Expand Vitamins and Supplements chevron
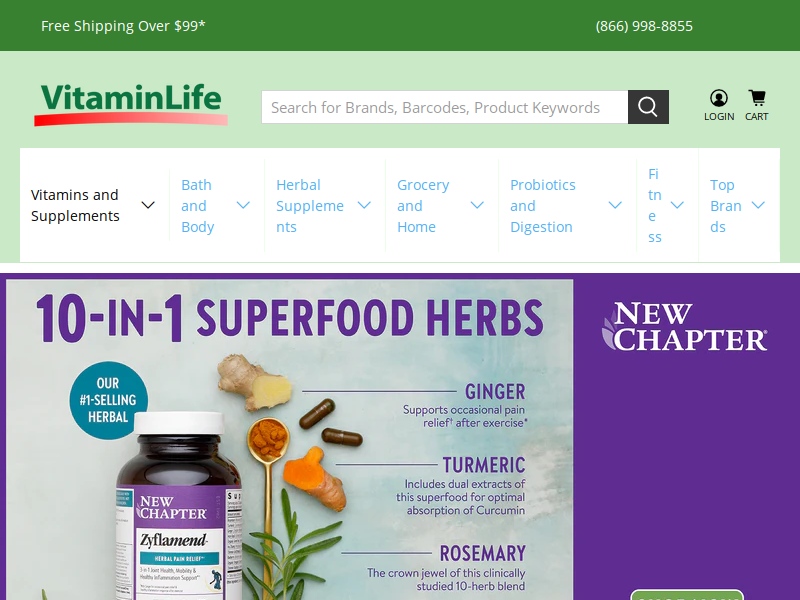Image resolution: width=800 pixels, height=600 pixels. click(x=148, y=205)
